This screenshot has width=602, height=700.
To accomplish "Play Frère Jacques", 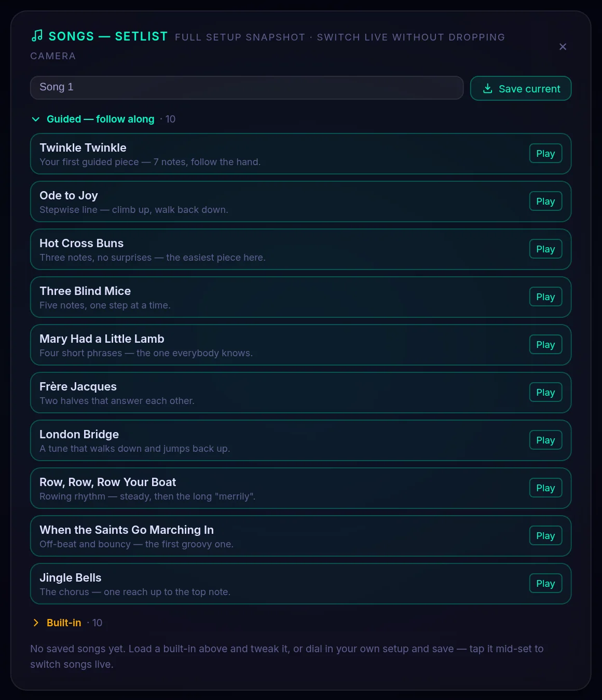I will 545,393.
